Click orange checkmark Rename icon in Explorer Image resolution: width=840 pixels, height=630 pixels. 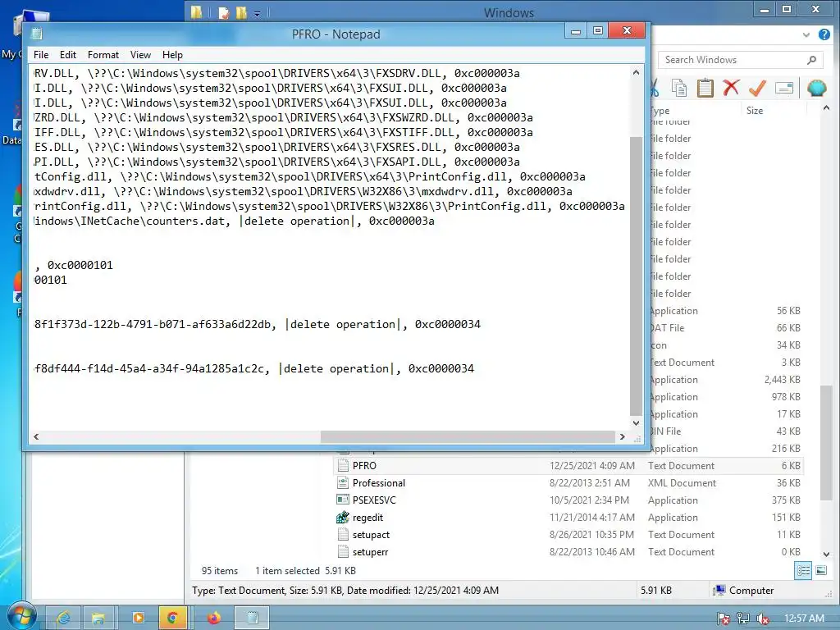757,88
